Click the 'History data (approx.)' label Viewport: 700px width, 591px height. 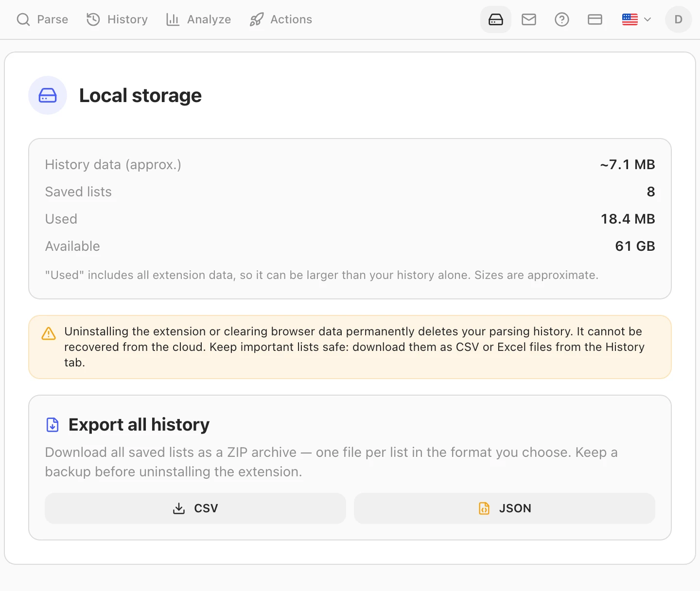click(x=113, y=165)
